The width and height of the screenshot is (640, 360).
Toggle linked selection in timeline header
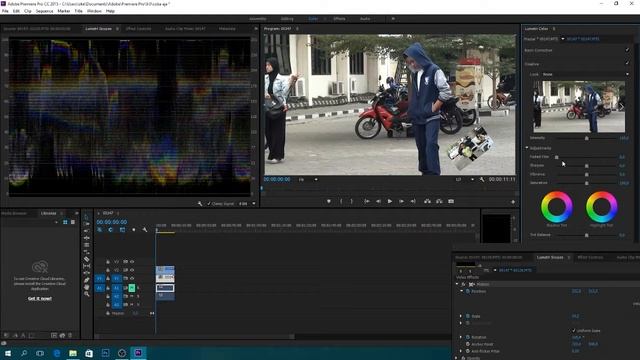pyautogui.click(x=122, y=230)
